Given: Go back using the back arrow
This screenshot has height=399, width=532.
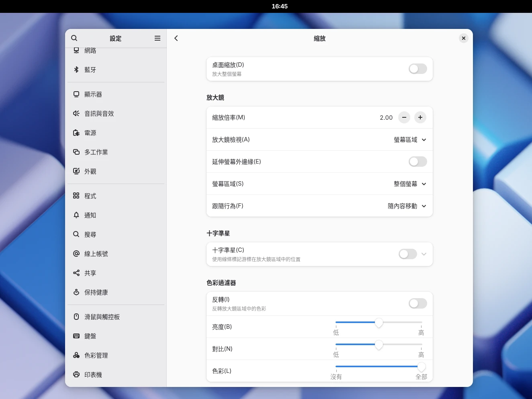Looking at the screenshot, I should [176, 38].
